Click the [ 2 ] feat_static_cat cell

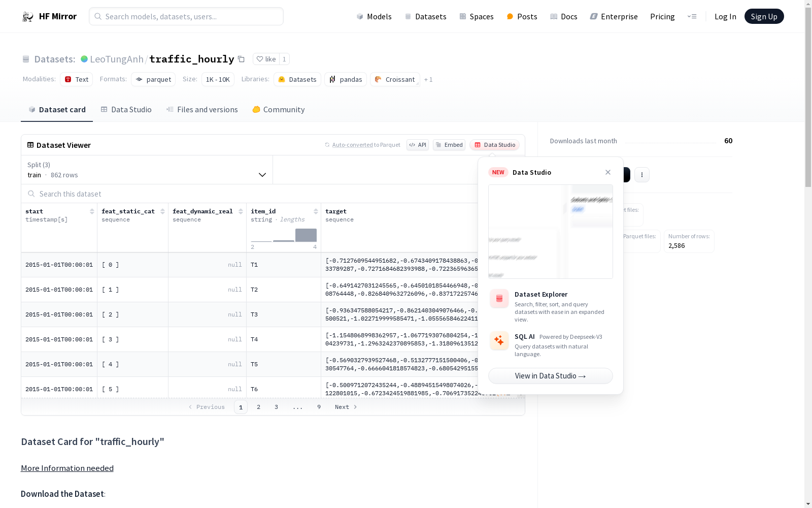click(132, 314)
